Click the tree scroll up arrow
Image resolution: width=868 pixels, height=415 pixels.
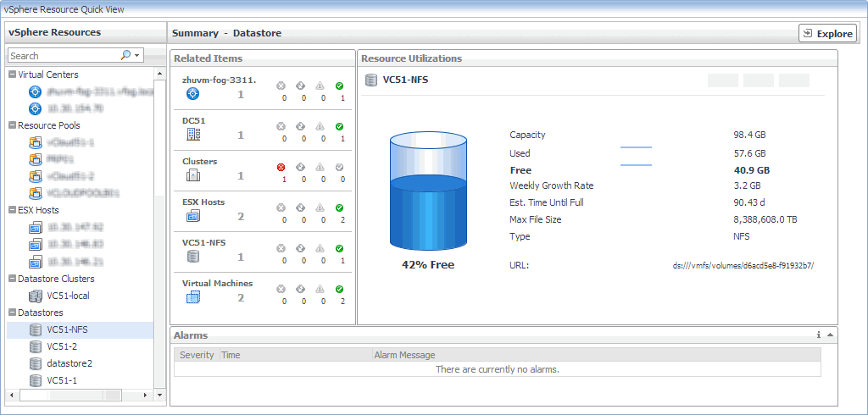pos(160,74)
